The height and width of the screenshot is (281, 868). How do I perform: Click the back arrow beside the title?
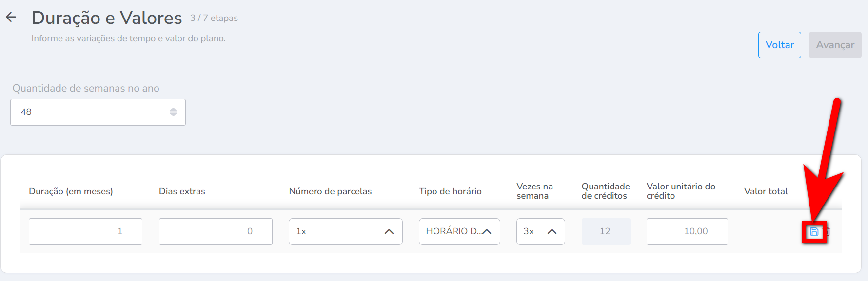click(x=11, y=18)
